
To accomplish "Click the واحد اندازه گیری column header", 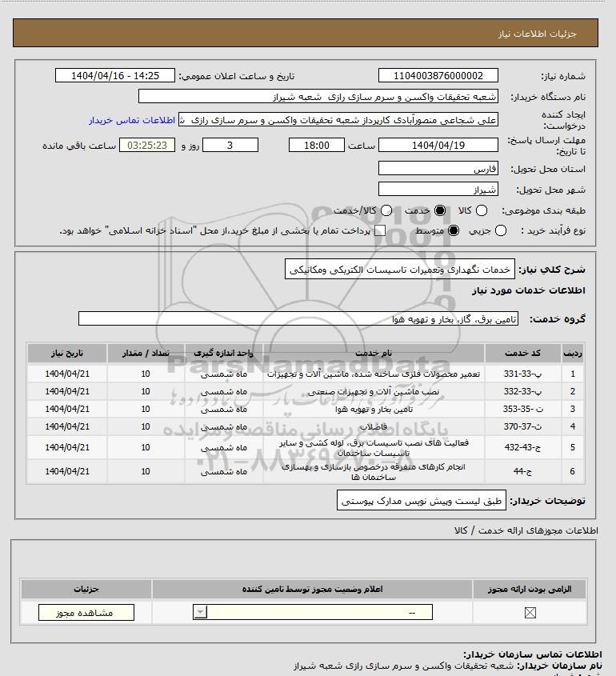I will [224, 353].
